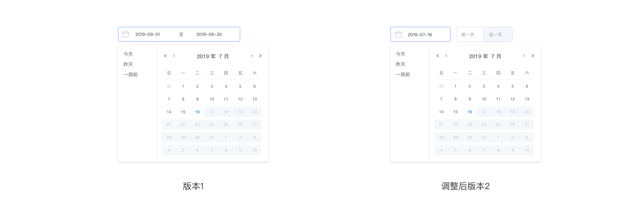This screenshot has height=220, width=644.
Task: Select highlighted day 16 in version 1 calendar
Action: 197,112
